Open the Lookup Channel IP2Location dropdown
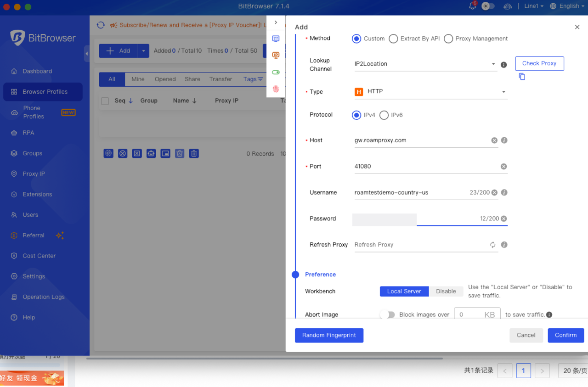The height and width of the screenshot is (387, 588). click(x=425, y=64)
